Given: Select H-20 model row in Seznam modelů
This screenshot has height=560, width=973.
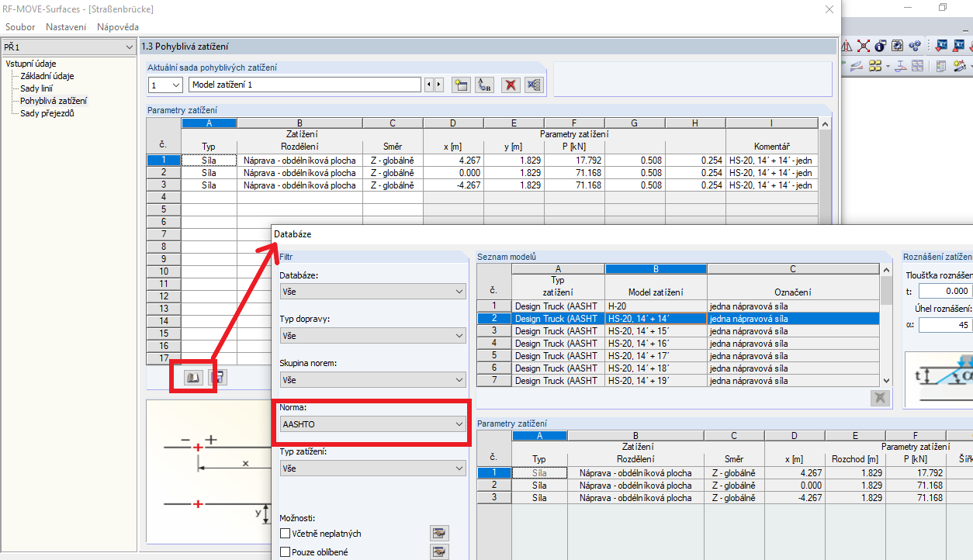Looking at the screenshot, I should tap(678, 306).
